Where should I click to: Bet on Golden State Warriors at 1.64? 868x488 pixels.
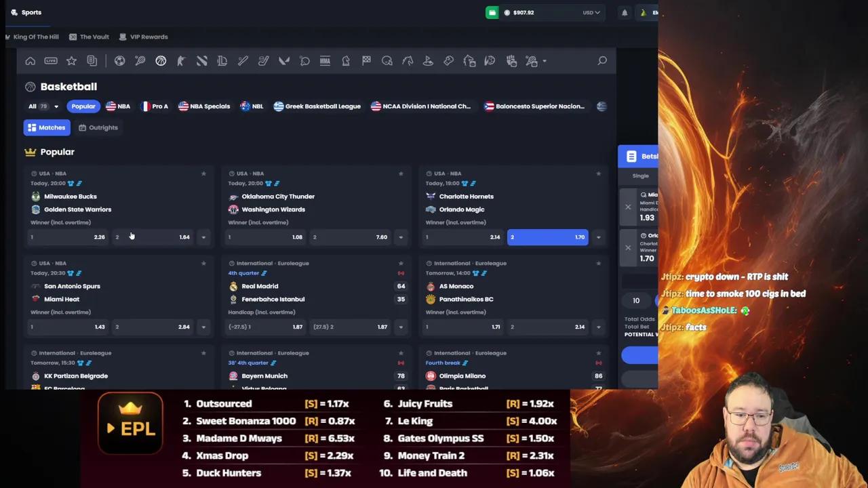(153, 237)
